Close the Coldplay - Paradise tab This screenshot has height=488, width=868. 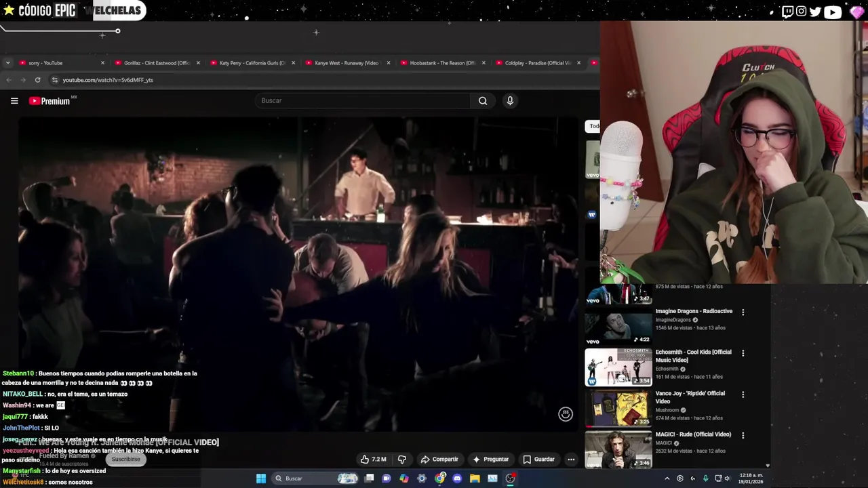578,63
